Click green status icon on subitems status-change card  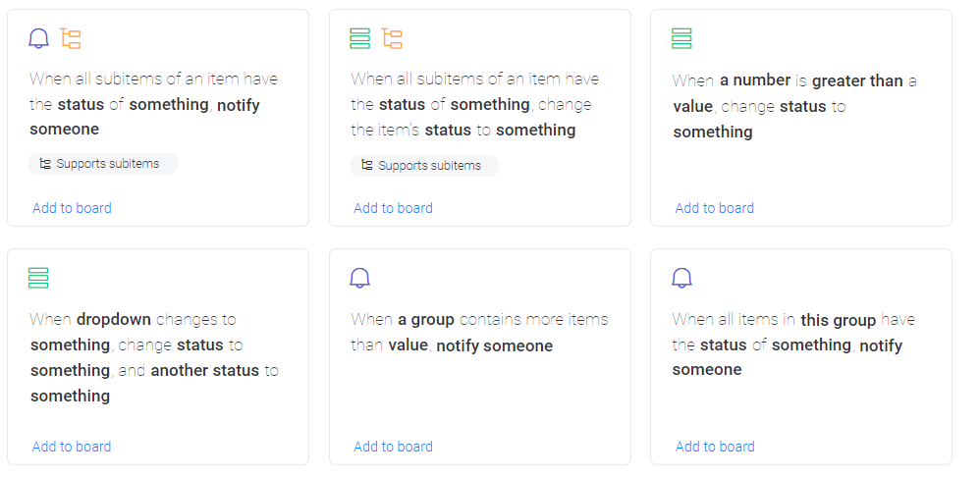pyautogui.click(x=360, y=38)
